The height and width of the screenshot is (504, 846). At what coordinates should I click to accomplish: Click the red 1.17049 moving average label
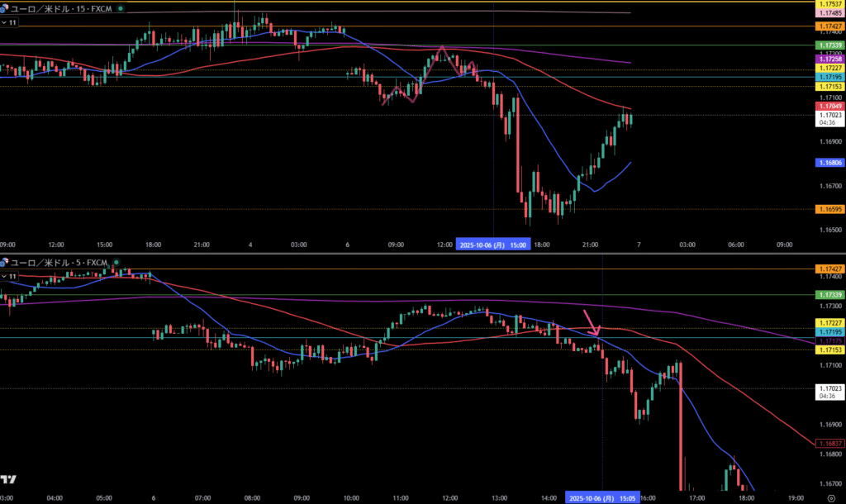(829, 107)
